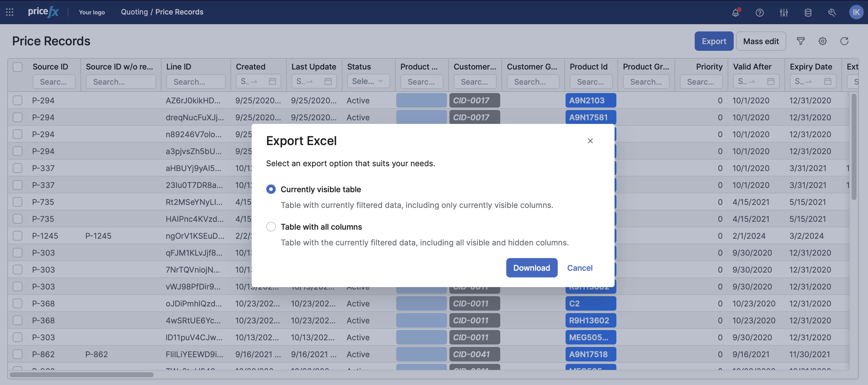The width and height of the screenshot is (868, 385).
Task: Click the Download button
Action: point(531,268)
